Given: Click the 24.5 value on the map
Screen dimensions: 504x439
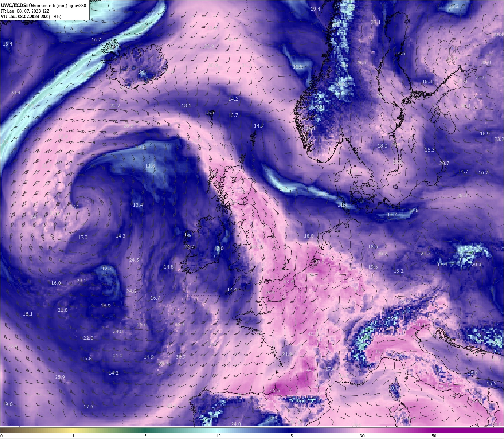Looking at the screenshot, I should pyautogui.click(x=134, y=260).
